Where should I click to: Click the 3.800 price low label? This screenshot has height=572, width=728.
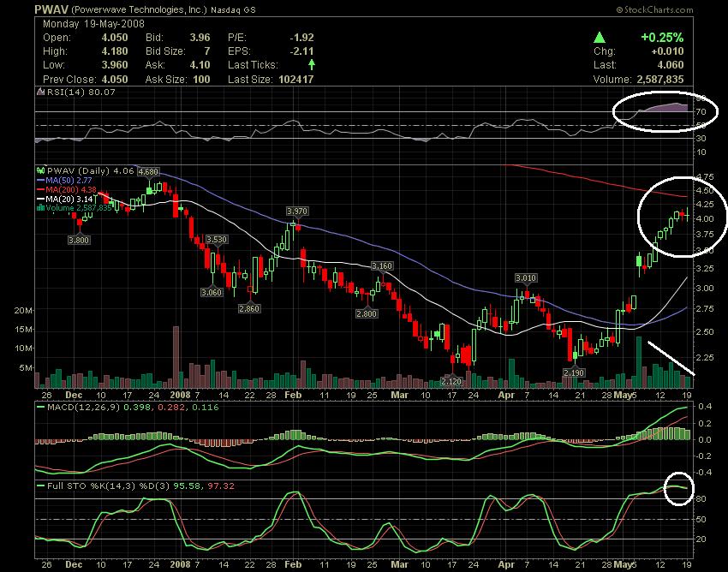click(x=79, y=240)
